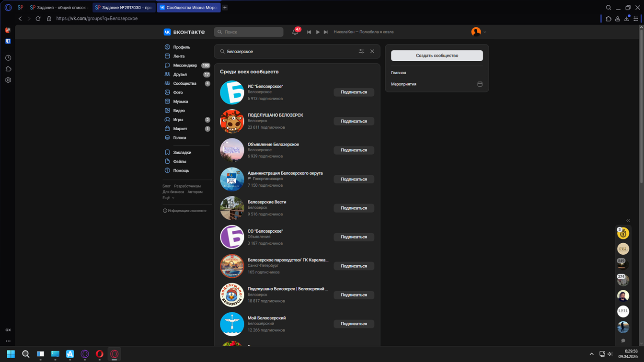Expand the profile avatar account menu
Image resolution: width=644 pixels, height=362 pixels.
point(478,32)
